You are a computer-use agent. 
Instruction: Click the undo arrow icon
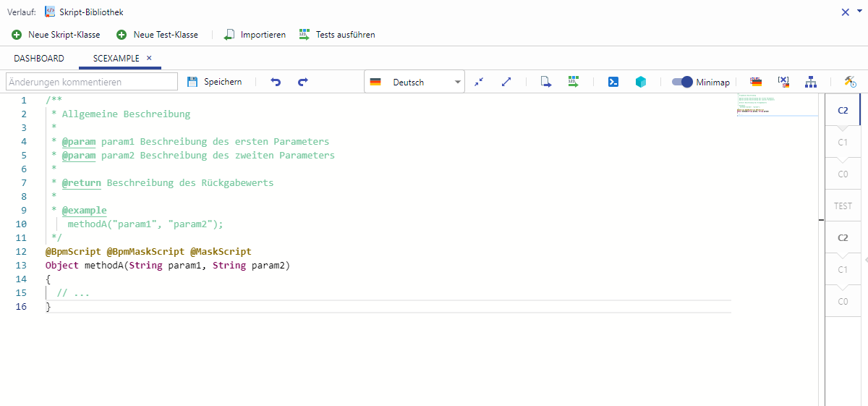(276, 83)
